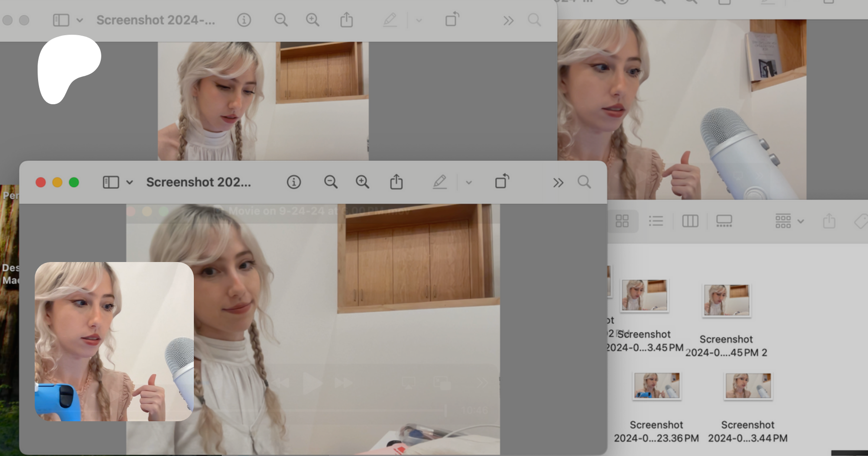Image resolution: width=868 pixels, height=456 pixels.
Task: Zoom out in the front Preview window
Action: (x=330, y=182)
